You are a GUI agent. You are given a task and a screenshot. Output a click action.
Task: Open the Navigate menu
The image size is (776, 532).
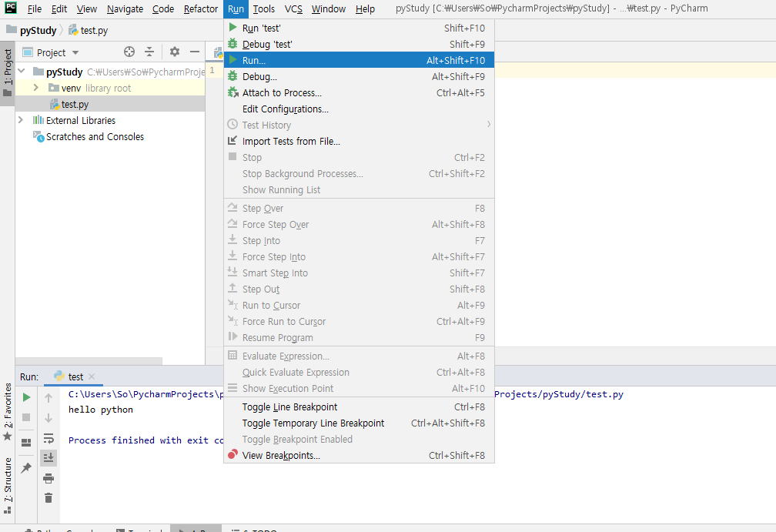tap(125, 9)
